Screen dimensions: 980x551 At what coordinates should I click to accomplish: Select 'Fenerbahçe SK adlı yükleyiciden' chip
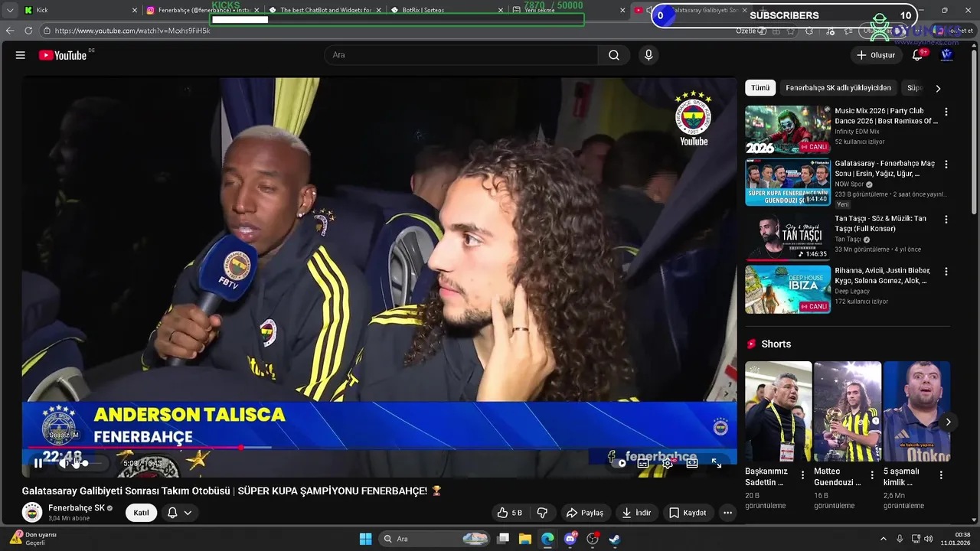click(838, 88)
